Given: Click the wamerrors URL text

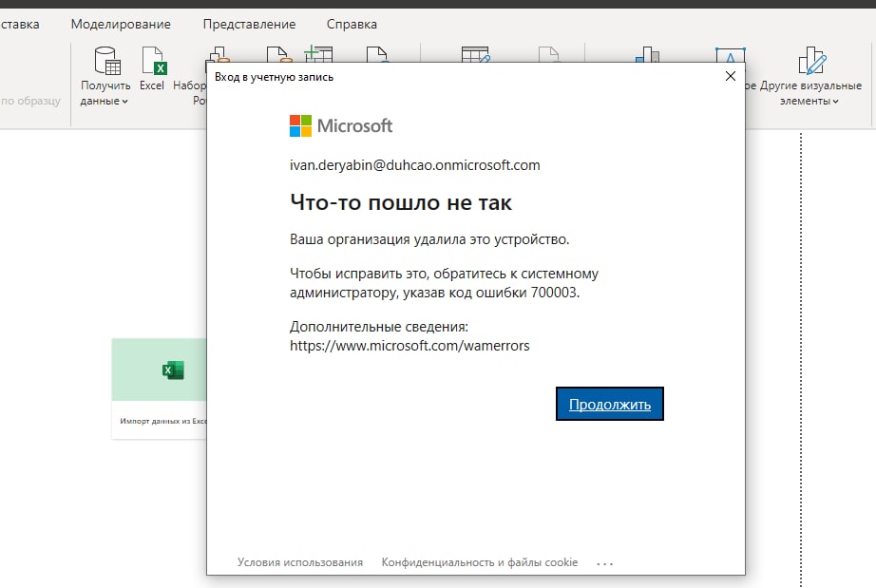Looking at the screenshot, I should [x=409, y=346].
